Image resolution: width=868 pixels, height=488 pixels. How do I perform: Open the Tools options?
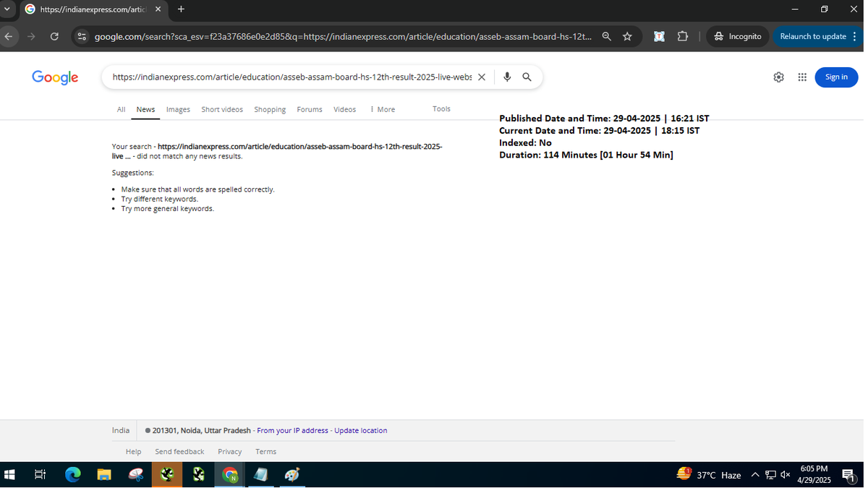[x=441, y=108]
